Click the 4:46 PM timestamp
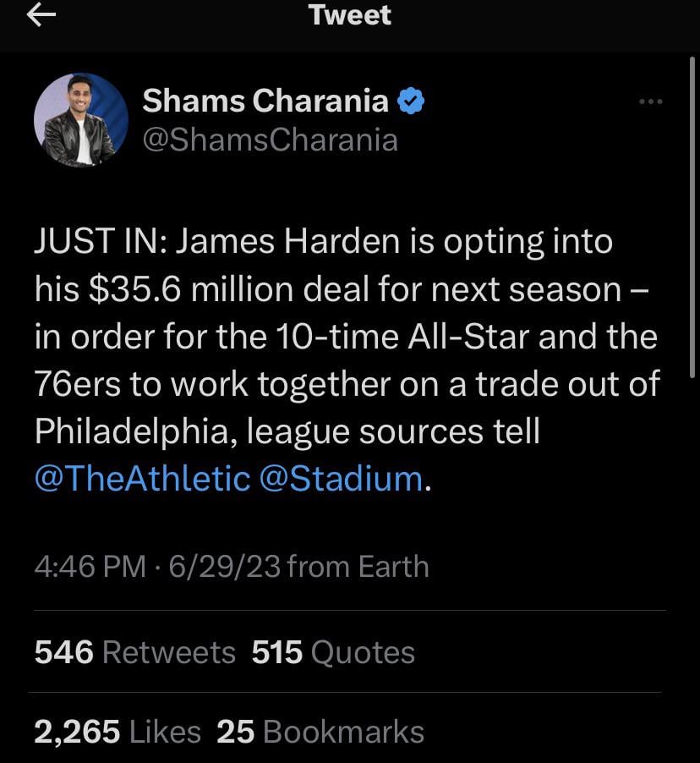Screen dimensions: 700x763 (90, 566)
